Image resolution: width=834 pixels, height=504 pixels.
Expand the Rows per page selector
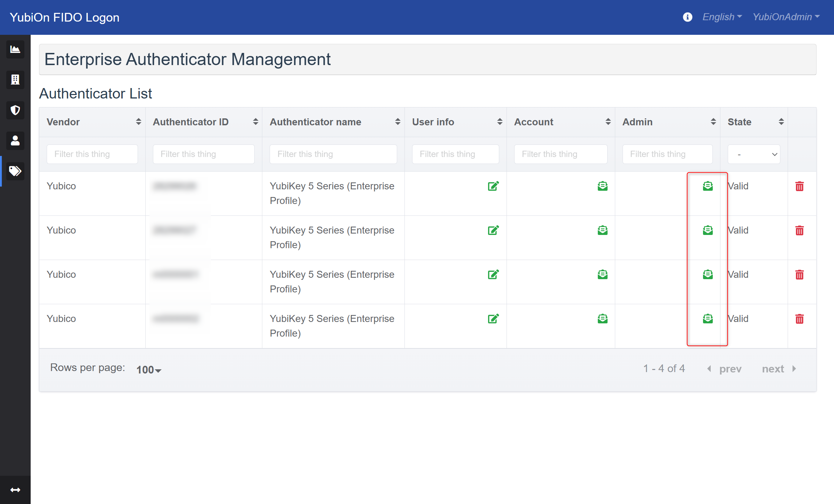(x=148, y=369)
